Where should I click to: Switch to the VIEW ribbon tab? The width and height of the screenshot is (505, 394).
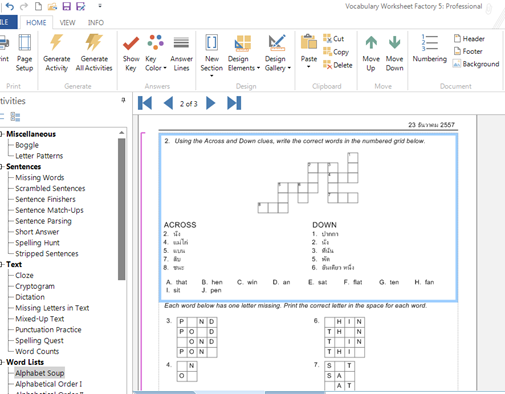pyautogui.click(x=67, y=23)
